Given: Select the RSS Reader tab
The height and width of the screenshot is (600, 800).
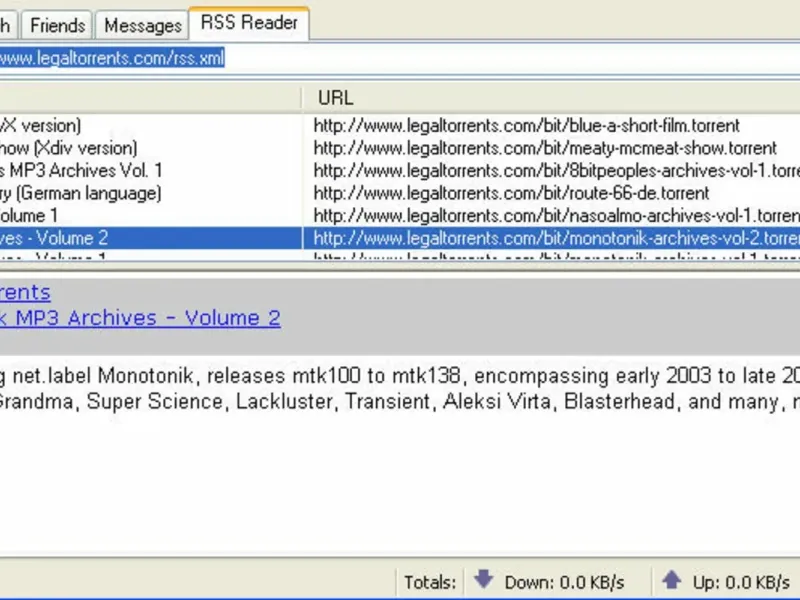Looking at the screenshot, I should click(x=249, y=23).
